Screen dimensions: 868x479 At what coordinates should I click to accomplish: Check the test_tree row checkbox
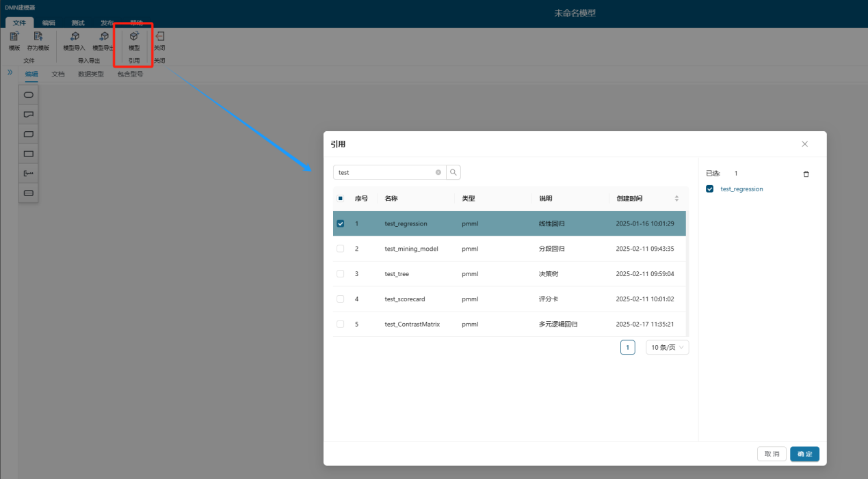341,274
